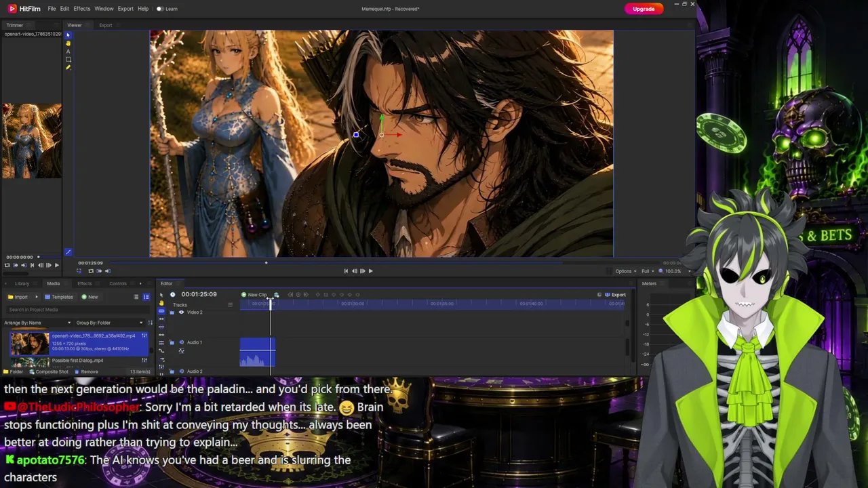Switch media panel to list view

point(136,297)
